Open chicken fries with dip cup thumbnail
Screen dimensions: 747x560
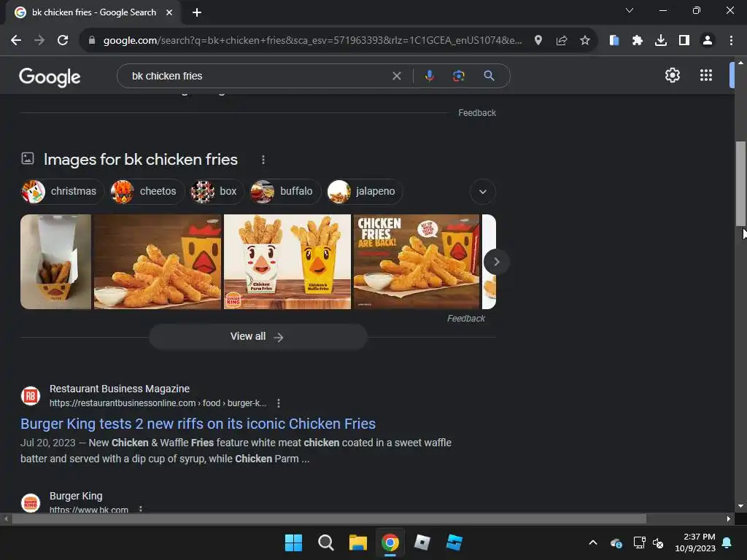[158, 262]
